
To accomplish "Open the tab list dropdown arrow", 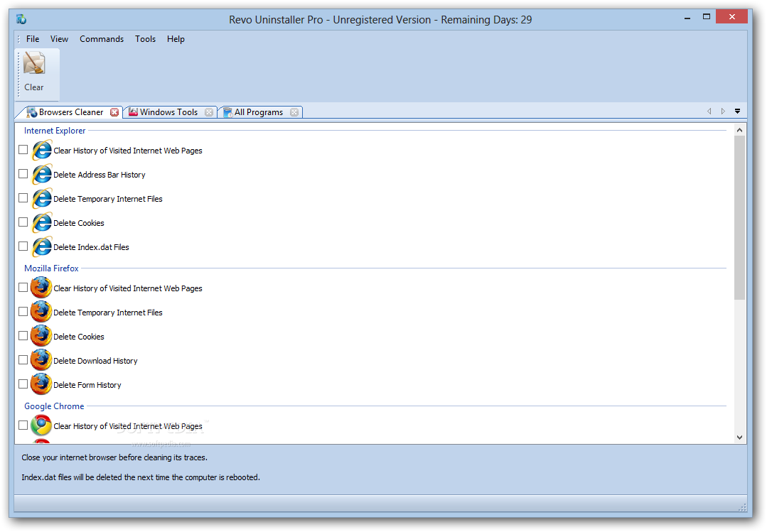I will [x=737, y=112].
